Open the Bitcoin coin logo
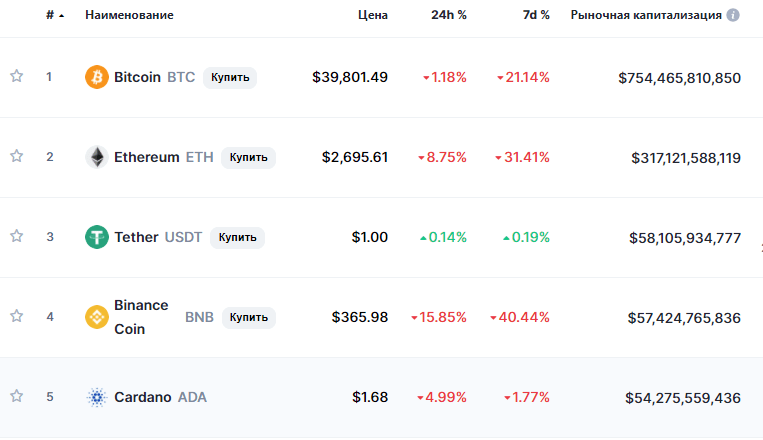The image size is (763, 440). (x=97, y=77)
